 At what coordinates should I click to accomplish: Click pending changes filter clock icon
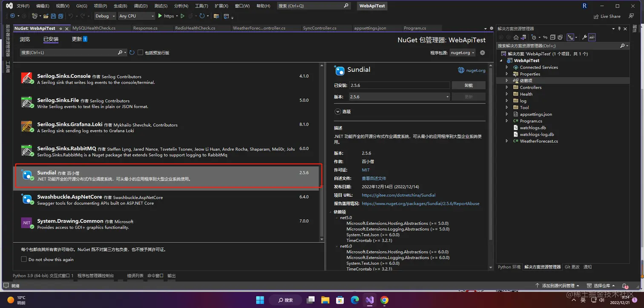(x=534, y=37)
